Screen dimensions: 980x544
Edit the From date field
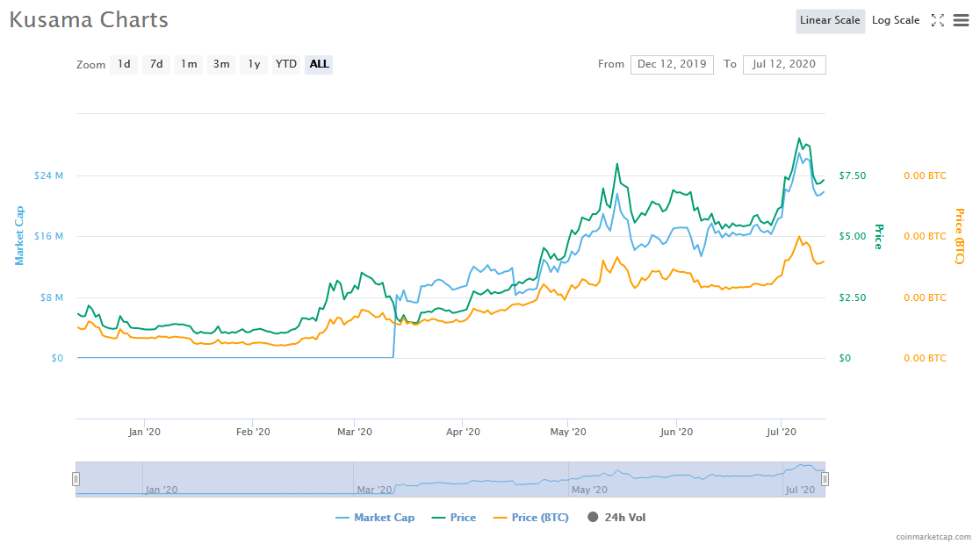pyautogui.click(x=672, y=64)
